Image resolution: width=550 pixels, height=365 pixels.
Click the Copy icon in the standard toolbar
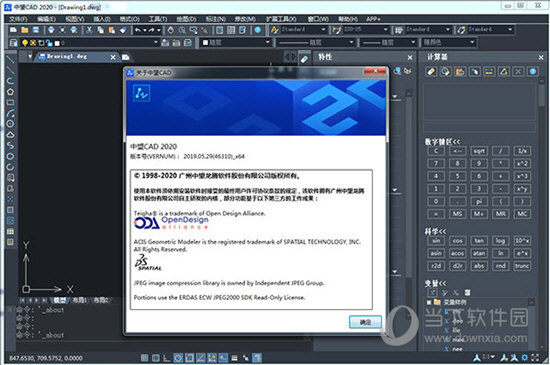(101, 30)
